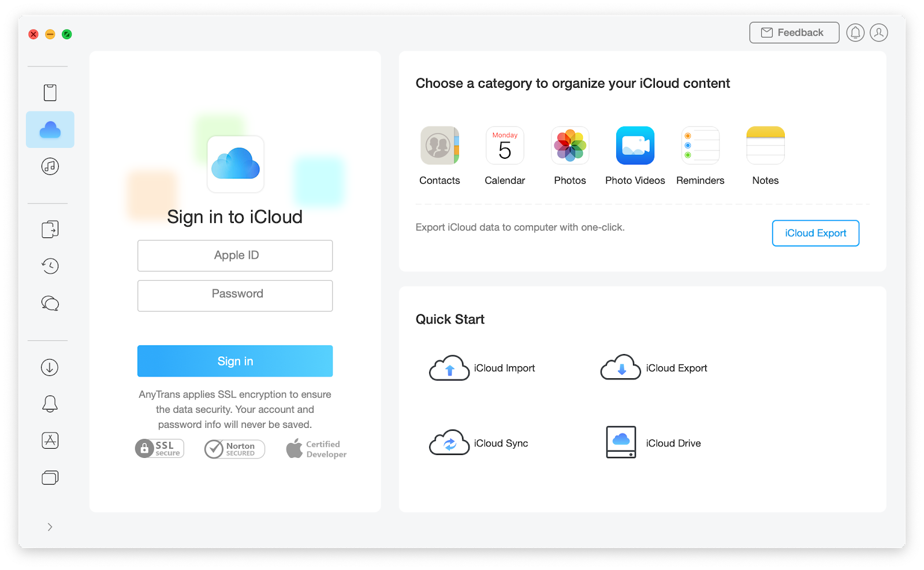This screenshot has height=570, width=924.
Task: Click the iCloud logo above sign in
Action: (x=236, y=164)
